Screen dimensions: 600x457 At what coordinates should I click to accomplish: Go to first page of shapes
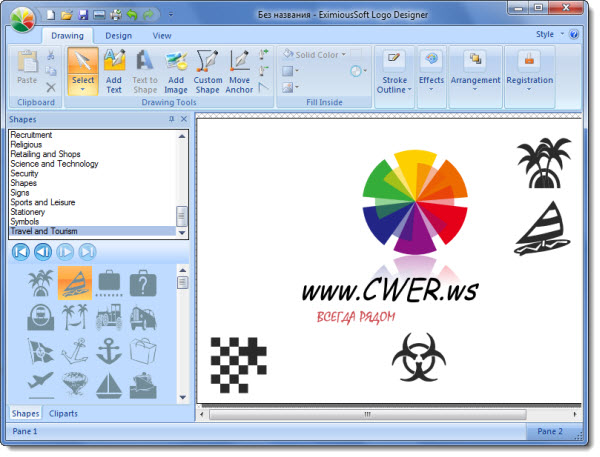[x=21, y=252]
